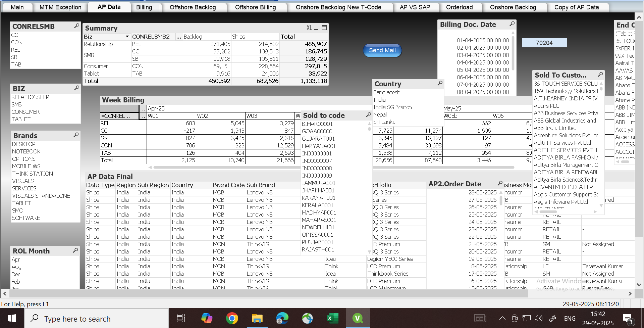This screenshot has width=644, height=328.
Task: Select India in Country list box
Action: (x=380, y=100)
